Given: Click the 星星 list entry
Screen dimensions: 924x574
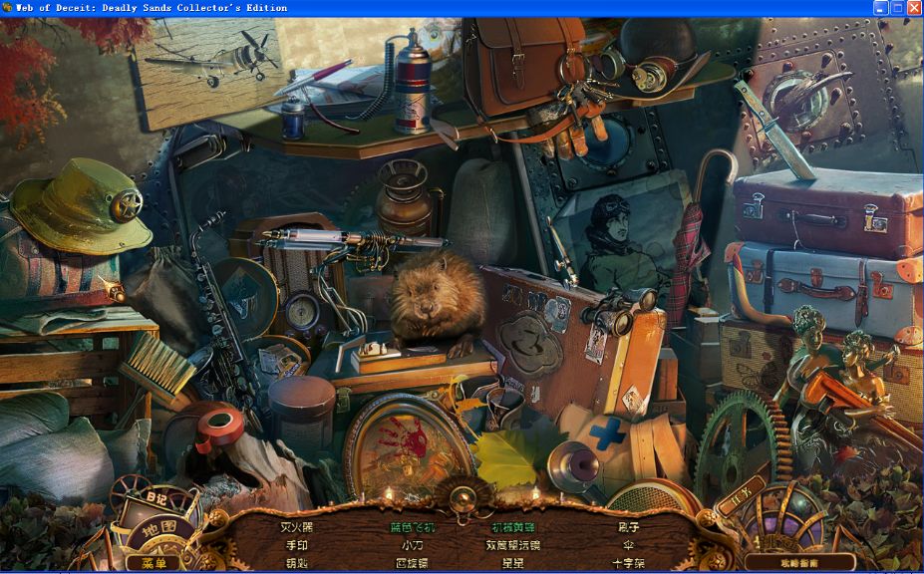Looking at the screenshot, I should pyautogui.click(x=513, y=563).
